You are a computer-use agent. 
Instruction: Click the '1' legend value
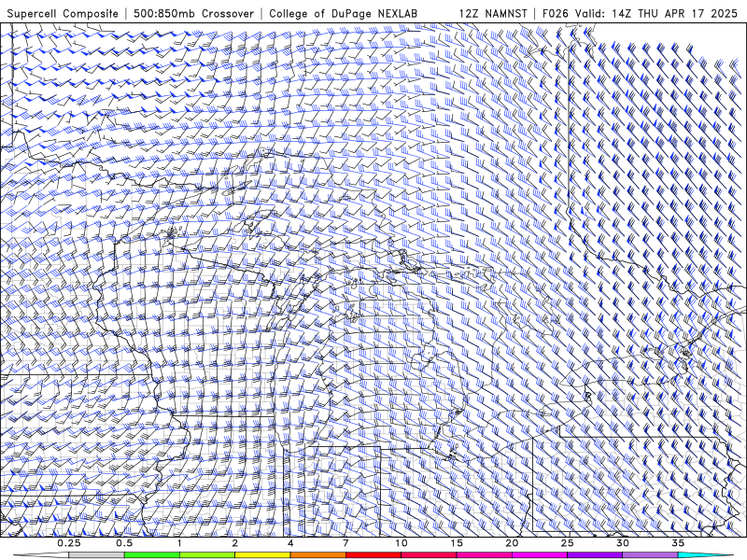[179, 543]
